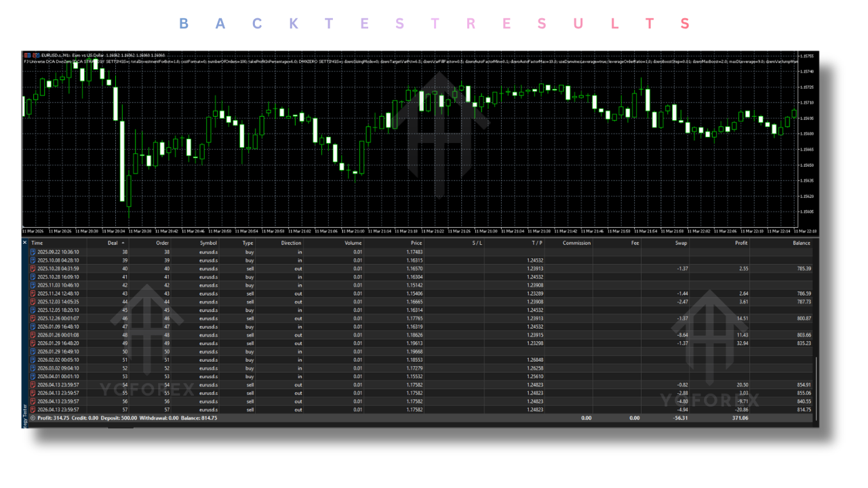
Task: Click the S / L column header
Action: pos(477,243)
